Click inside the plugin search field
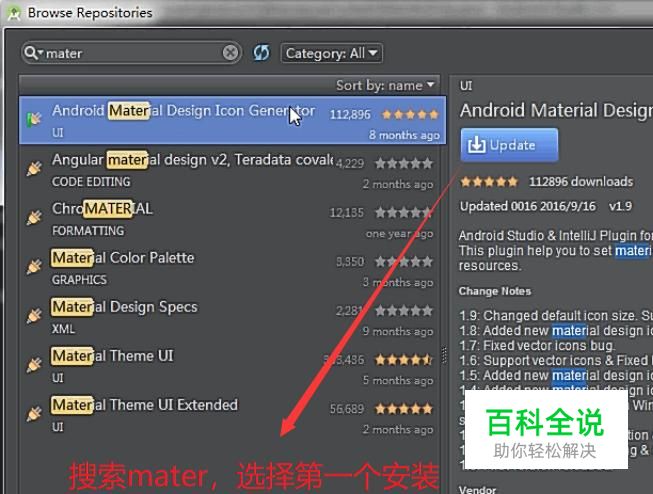This screenshot has height=494, width=653. (x=133, y=53)
